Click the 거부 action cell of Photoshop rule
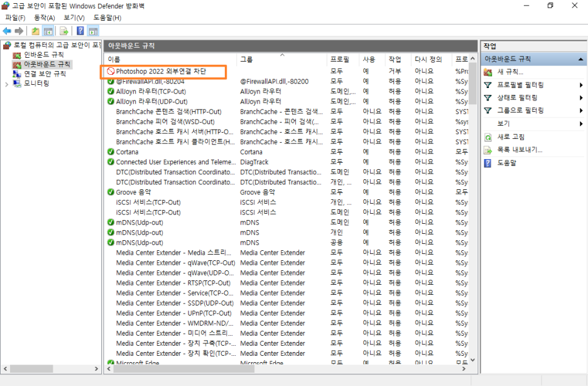 (x=395, y=71)
